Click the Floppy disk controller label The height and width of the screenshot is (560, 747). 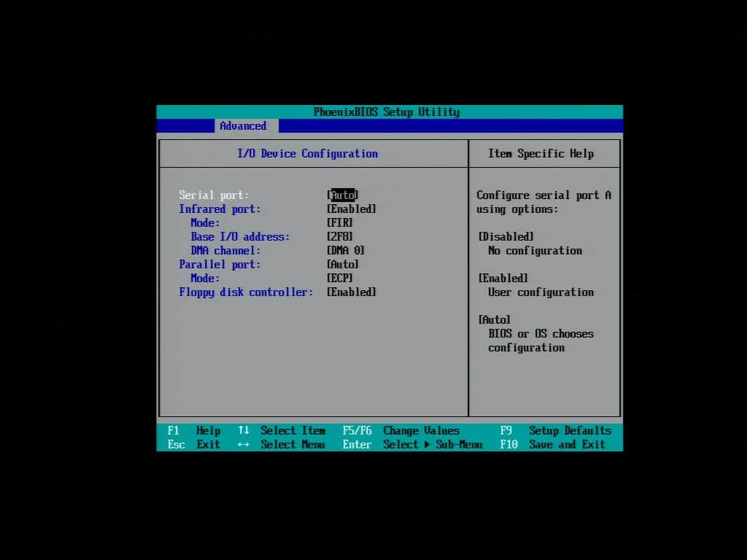pos(246,292)
